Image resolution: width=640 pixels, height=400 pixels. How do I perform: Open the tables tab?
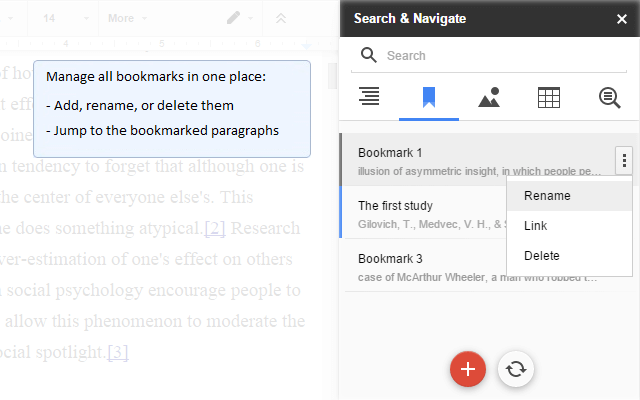point(549,97)
